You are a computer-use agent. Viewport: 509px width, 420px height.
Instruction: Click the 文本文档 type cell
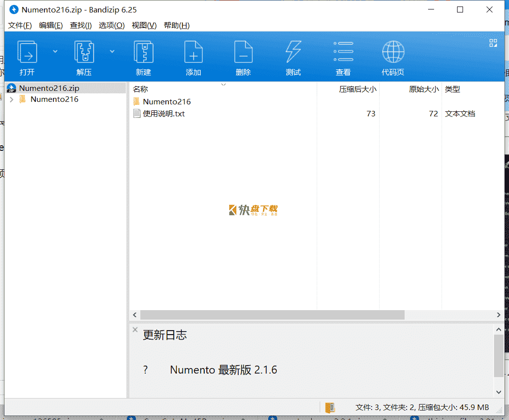pyautogui.click(x=460, y=113)
